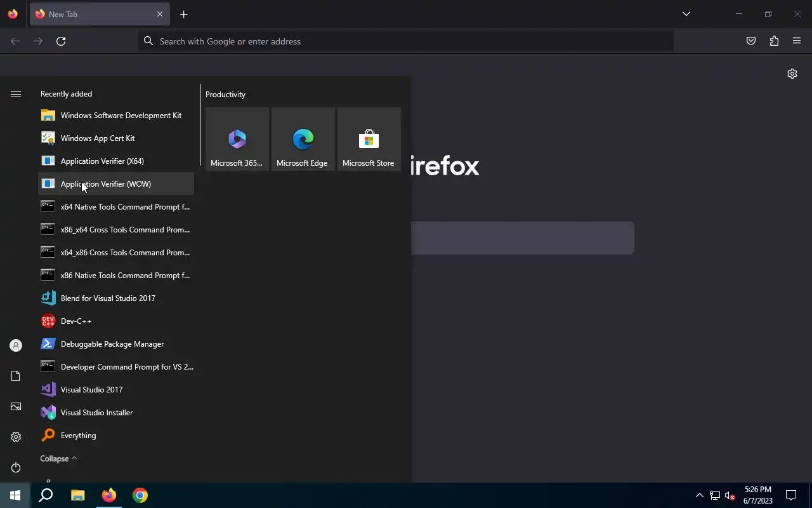The height and width of the screenshot is (508, 812).
Task: Open Firefox list all tabs dropdown
Action: tap(686, 14)
